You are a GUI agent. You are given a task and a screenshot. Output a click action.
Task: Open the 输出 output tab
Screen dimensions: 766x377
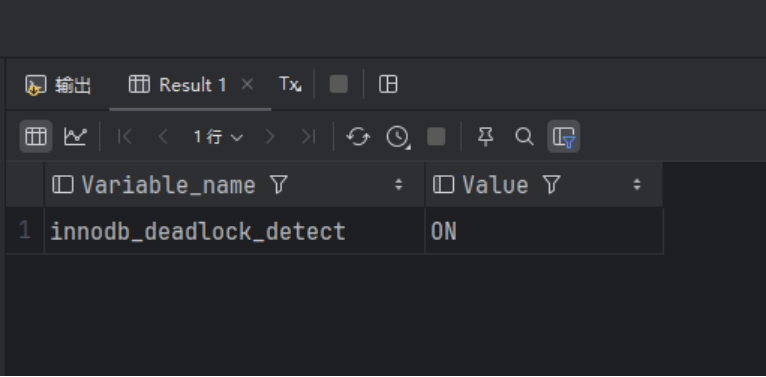click(x=58, y=85)
